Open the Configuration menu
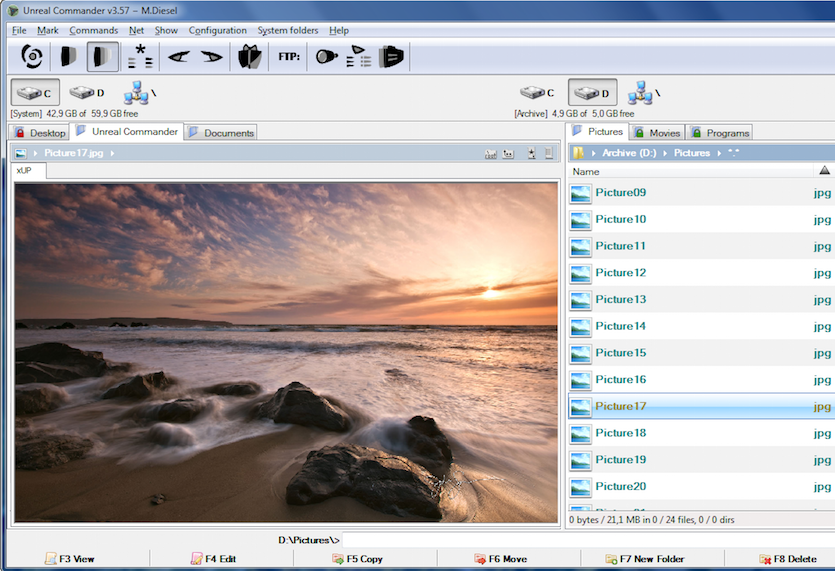This screenshot has width=835, height=571. pos(217,30)
